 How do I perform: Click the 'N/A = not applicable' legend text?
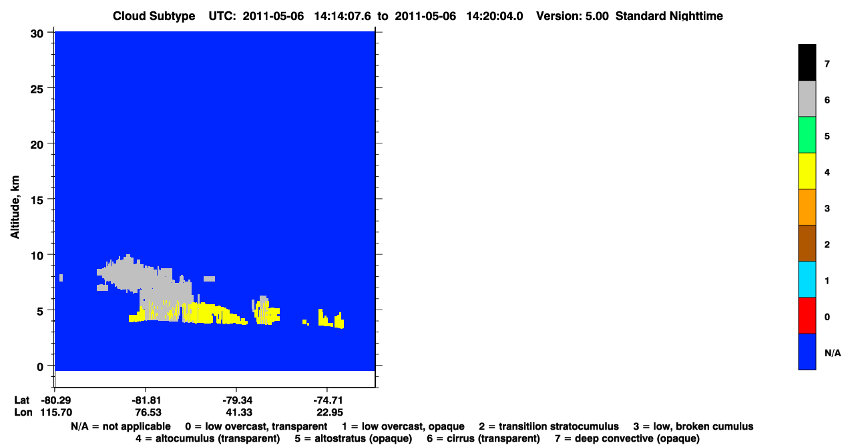pos(120,426)
